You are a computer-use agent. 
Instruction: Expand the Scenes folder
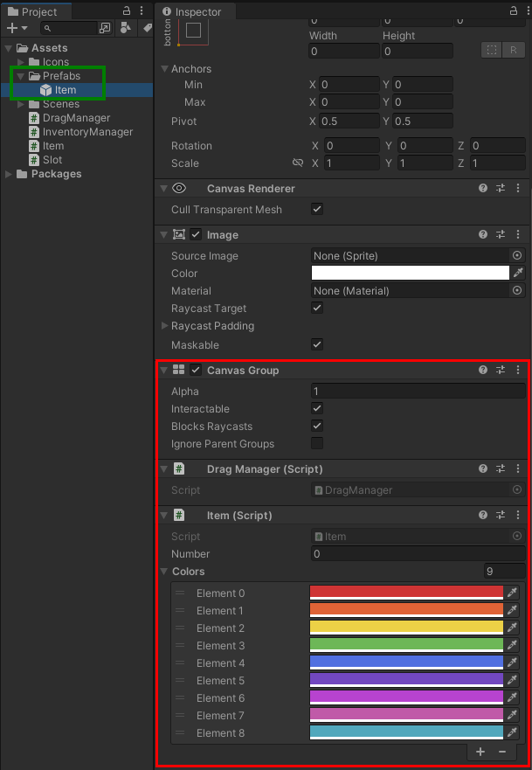coord(21,104)
